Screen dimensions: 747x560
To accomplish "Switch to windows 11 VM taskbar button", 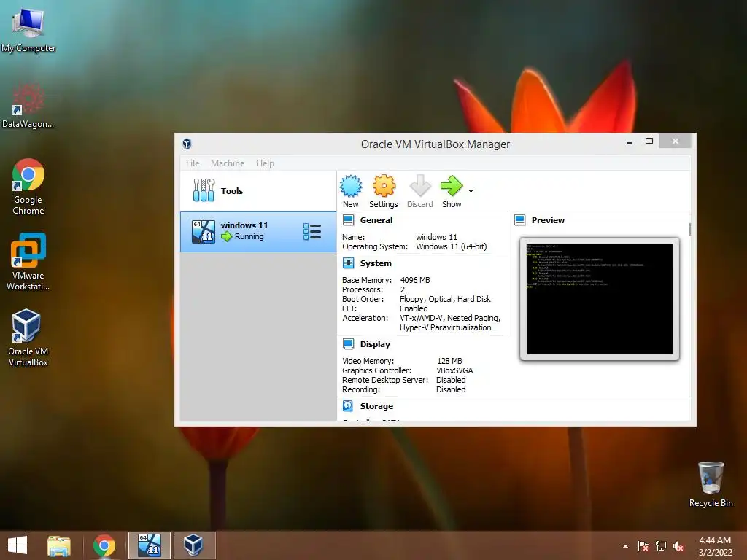I will (x=150, y=545).
